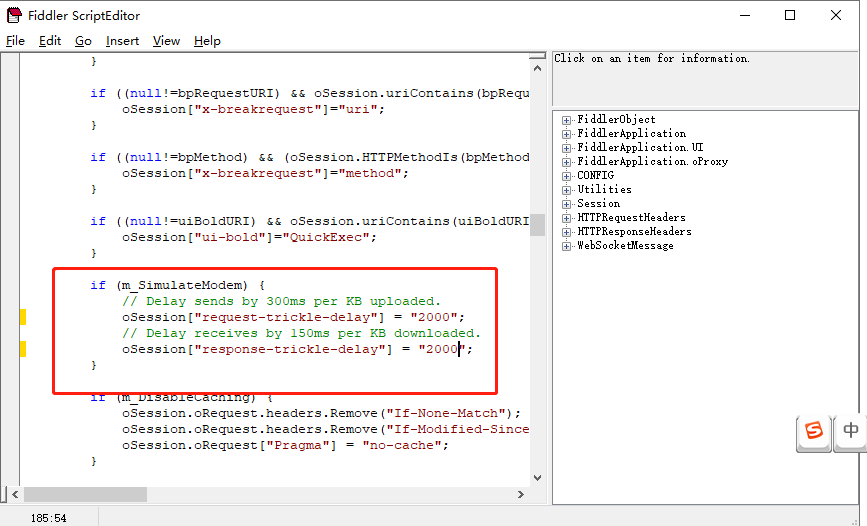This screenshot has height=526, width=867.
Task: Select the CONFIG item label
Action: coord(596,175)
